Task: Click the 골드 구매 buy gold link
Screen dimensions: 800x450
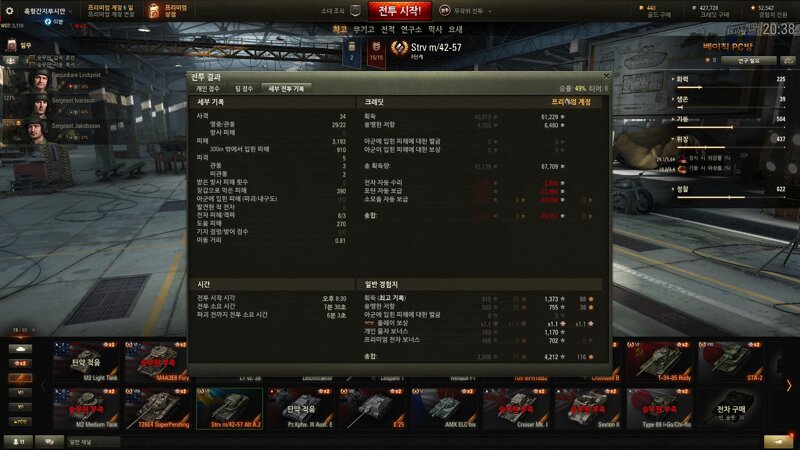Action: tap(659, 15)
